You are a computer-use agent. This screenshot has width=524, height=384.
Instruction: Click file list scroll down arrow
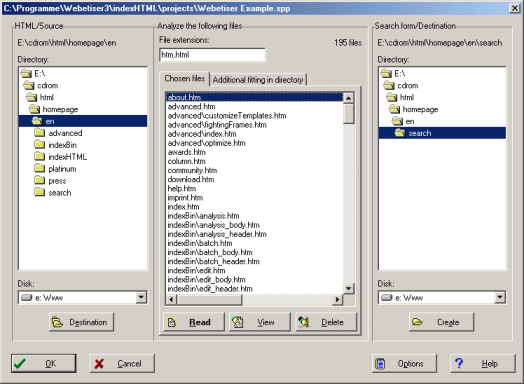point(349,288)
